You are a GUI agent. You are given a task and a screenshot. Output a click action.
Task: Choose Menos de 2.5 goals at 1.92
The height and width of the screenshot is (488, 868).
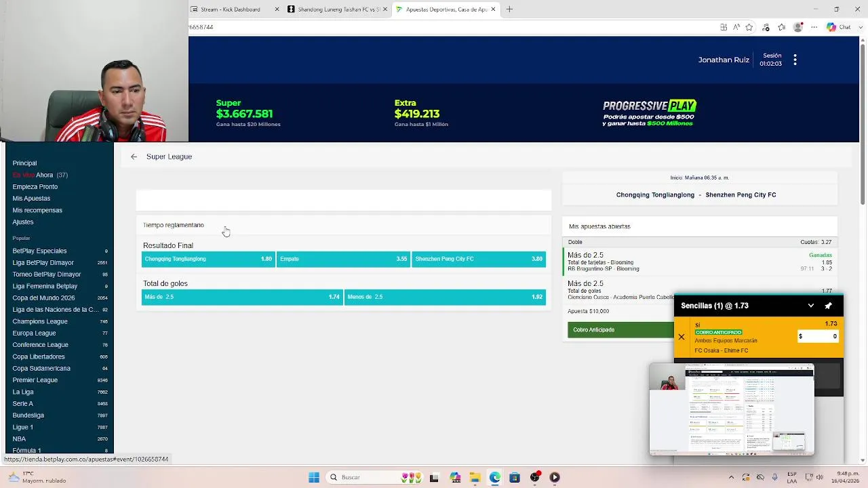(x=445, y=297)
